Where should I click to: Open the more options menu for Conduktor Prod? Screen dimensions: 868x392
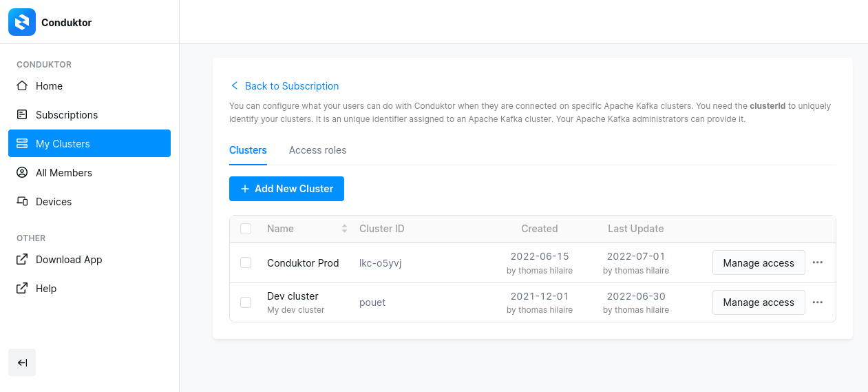click(x=818, y=262)
